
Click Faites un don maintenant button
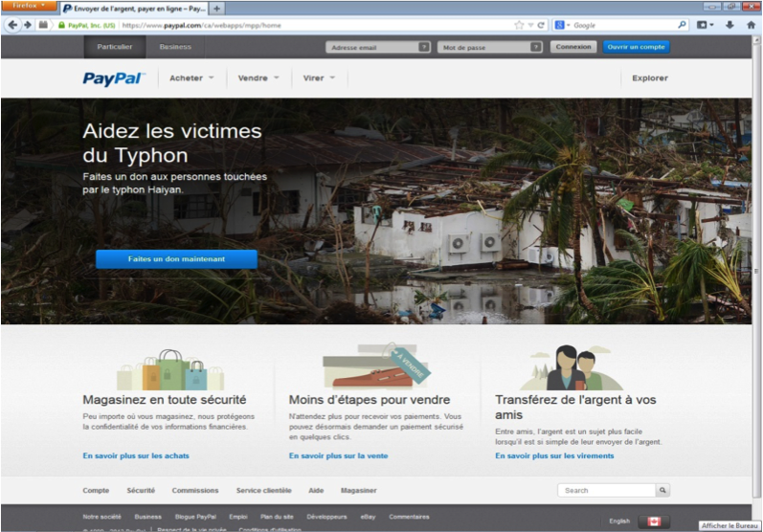(176, 259)
